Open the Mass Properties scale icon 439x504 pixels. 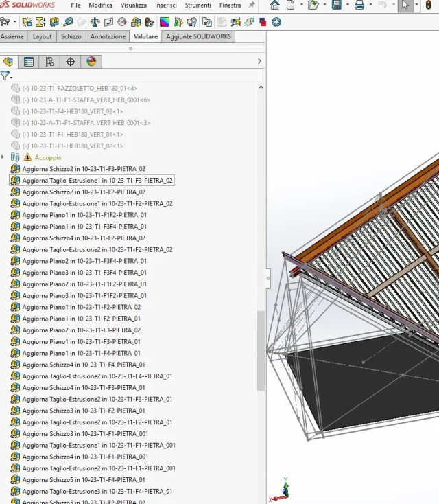95,22
